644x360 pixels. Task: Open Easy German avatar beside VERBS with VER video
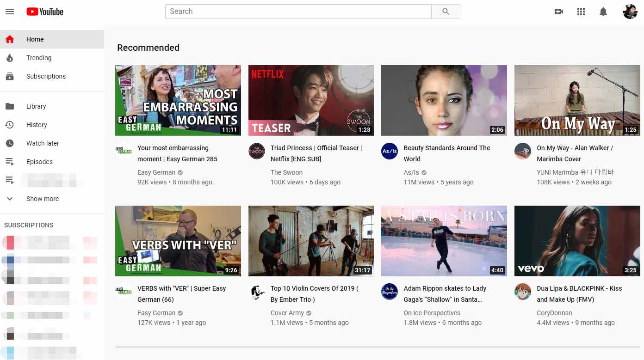[x=124, y=292]
